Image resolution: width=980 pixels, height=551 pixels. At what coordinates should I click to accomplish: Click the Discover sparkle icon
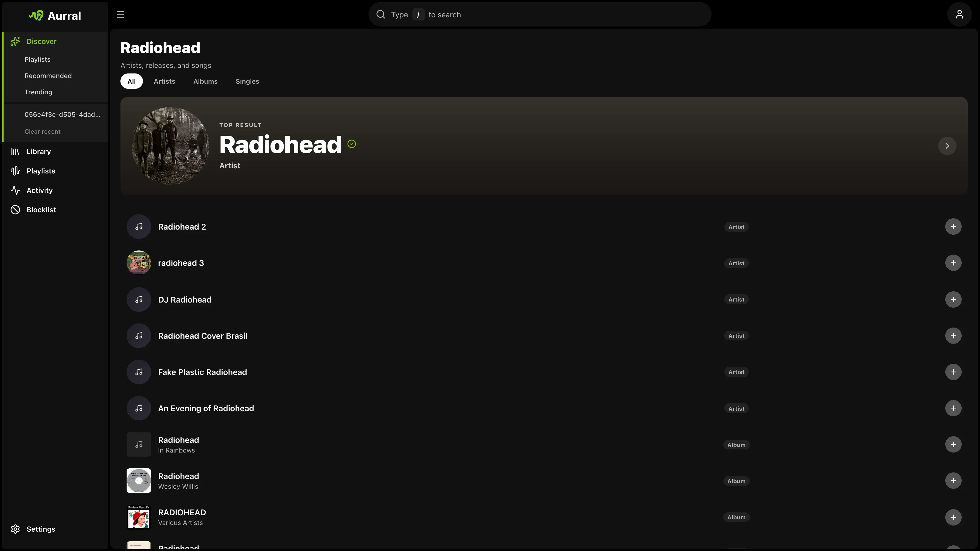tap(15, 41)
